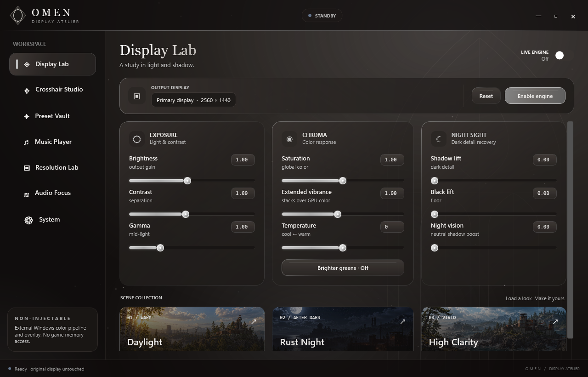The width and height of the screenshot is (588, 377).
Task: Click the Exposure panel sun icon
Action: tap(137, 139)
